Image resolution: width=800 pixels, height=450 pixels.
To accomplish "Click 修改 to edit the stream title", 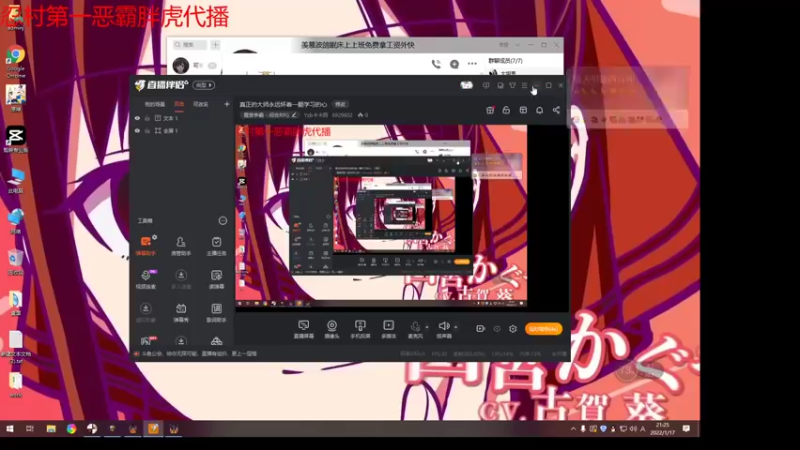I will click(340, 104).
